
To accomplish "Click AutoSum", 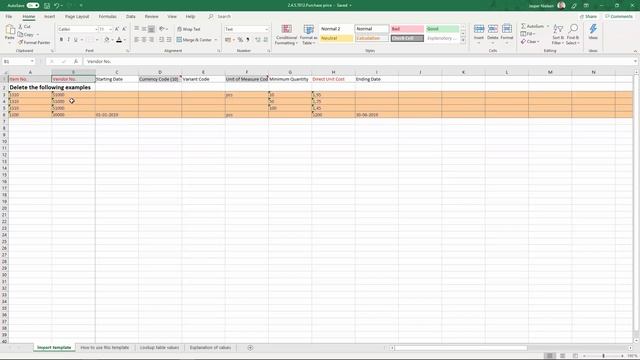I will pyautogui.click(x=532, y=26).
